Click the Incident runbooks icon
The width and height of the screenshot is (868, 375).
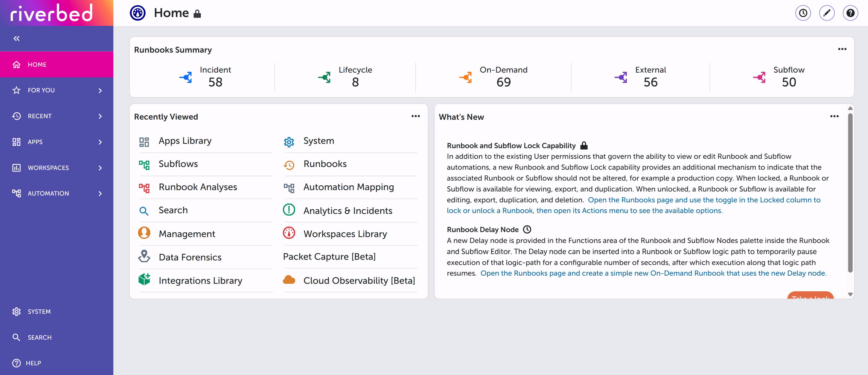pyautogui.click(x=186, y=77)
